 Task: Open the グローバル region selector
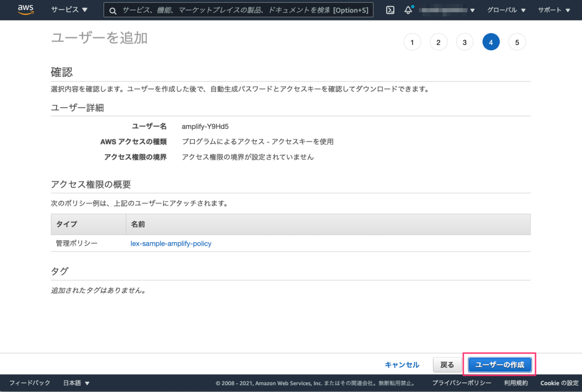[506, 10]
